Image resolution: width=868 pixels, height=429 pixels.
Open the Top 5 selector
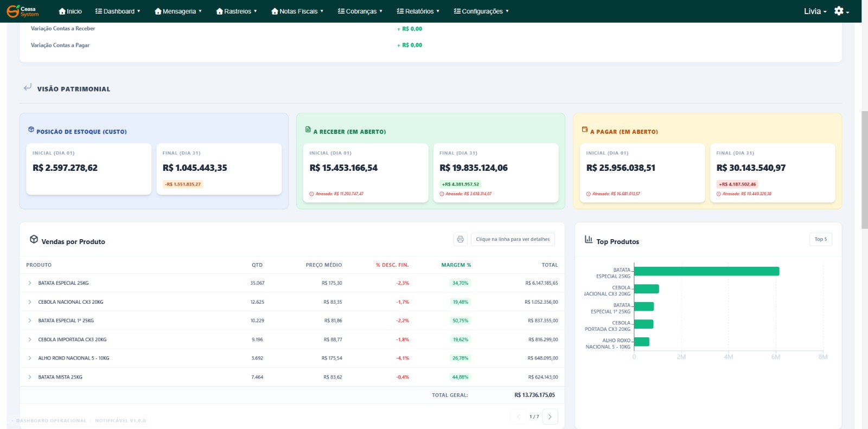click(821, 239)
